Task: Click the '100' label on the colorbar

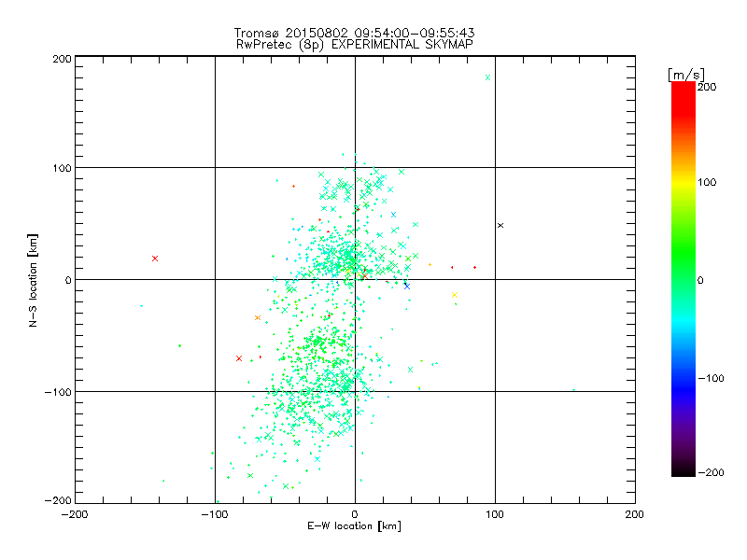Action: 707,182
